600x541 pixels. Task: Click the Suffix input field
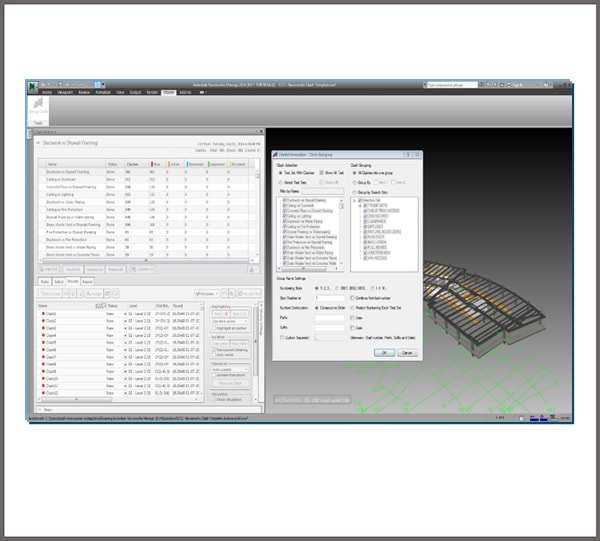click(x=329, y=328)
